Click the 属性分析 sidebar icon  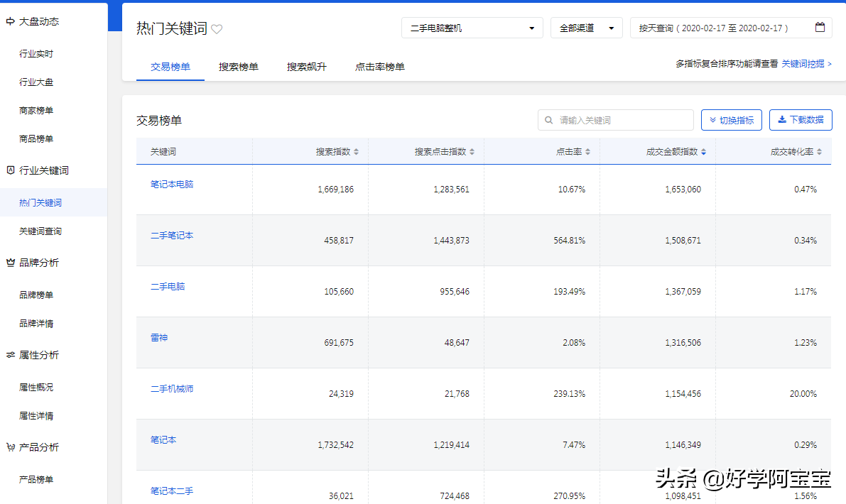click(x=10, y=355)
